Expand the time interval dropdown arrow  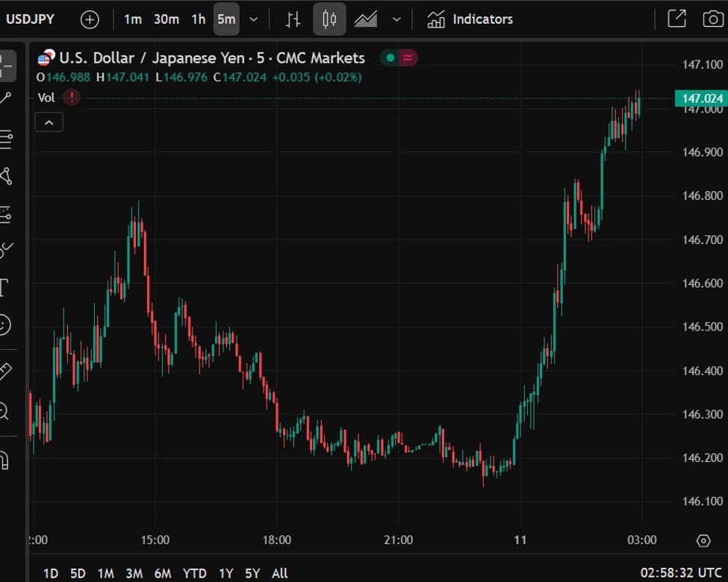tap(254, 19)
